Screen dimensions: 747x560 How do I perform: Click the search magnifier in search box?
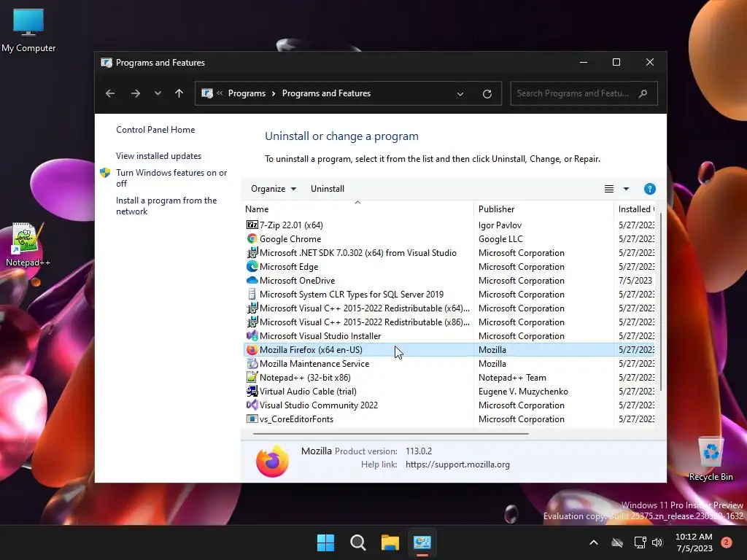(x=643, y=93)
